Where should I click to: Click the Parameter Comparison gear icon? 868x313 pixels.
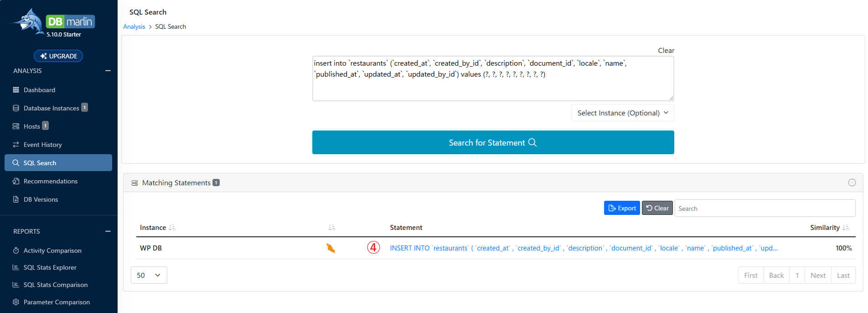coord(16,302)
